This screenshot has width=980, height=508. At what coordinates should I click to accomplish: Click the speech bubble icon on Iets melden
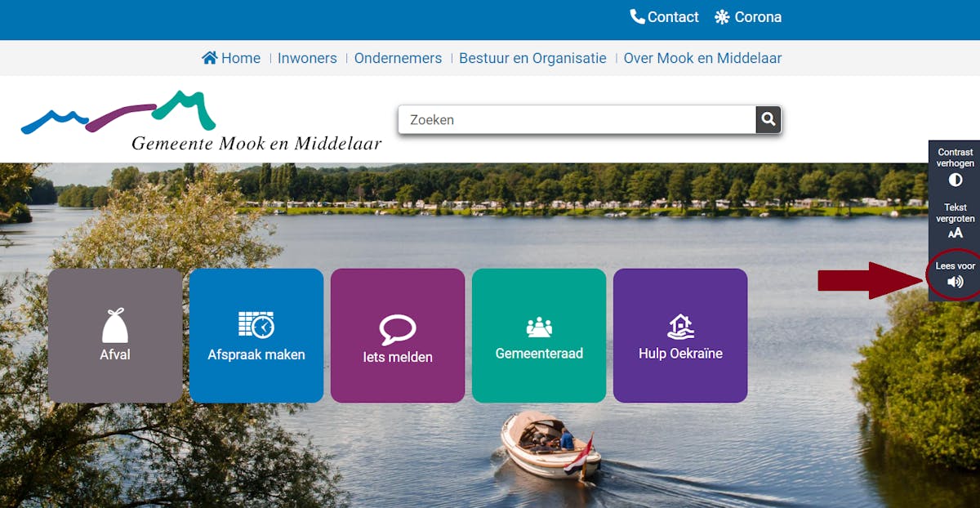point(398,329)
